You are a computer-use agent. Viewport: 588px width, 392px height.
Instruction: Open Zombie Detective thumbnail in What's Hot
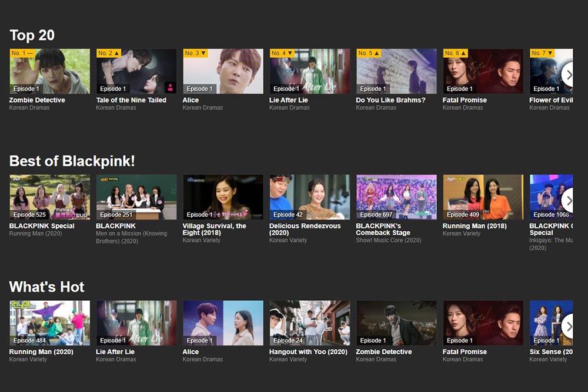point(396,323)
